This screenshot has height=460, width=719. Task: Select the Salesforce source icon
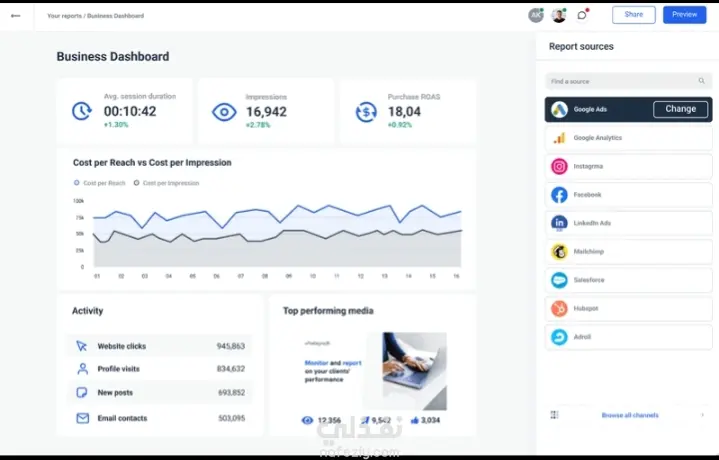559,280
